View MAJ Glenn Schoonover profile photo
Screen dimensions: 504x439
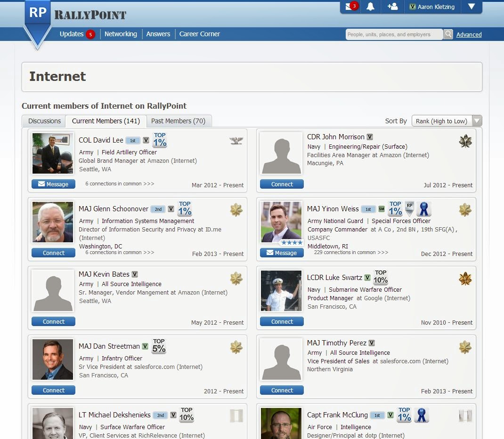pos(53,222)
